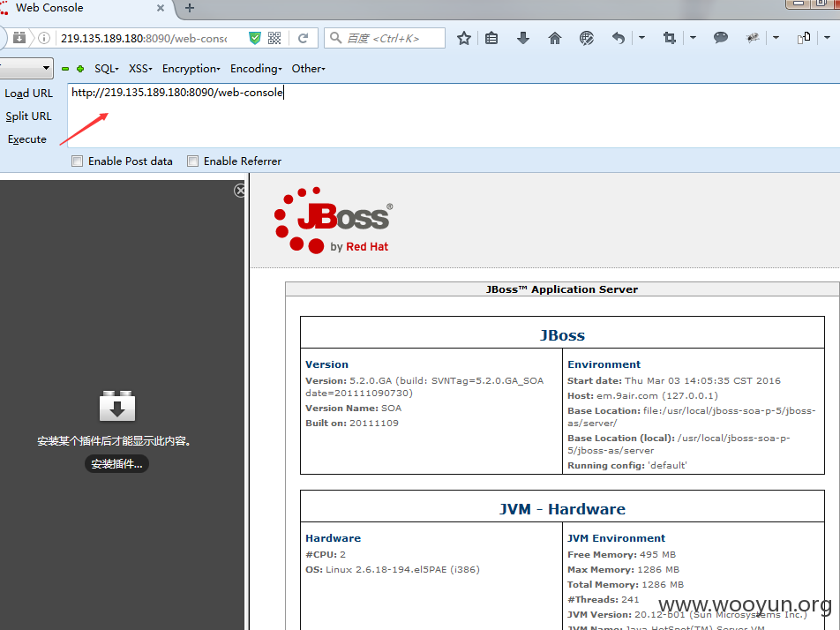Open the chat bubble toolbar icon
Screen dimensions: 840x630
(721, 37)
